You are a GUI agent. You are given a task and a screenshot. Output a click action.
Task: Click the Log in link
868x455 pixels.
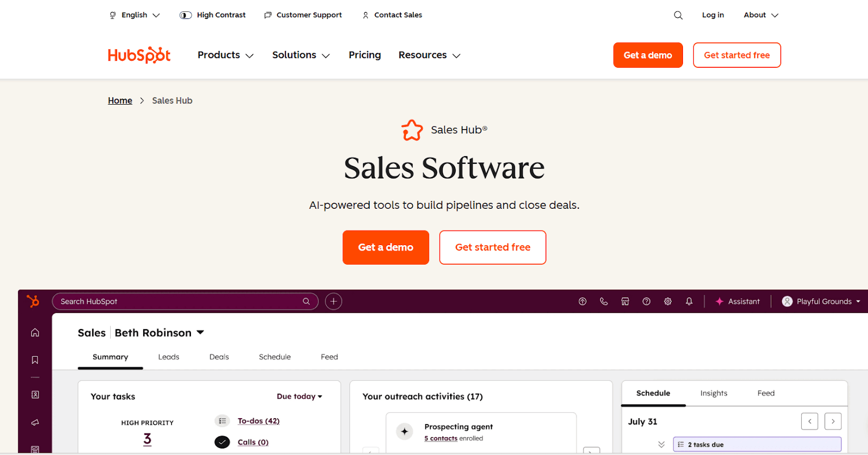(713, 15)
